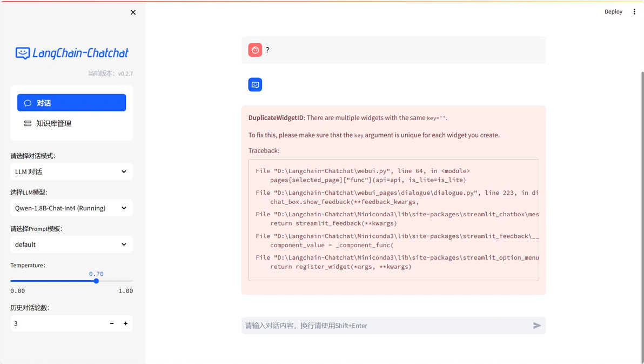Increase history rounds with plus button

(126, 323)
